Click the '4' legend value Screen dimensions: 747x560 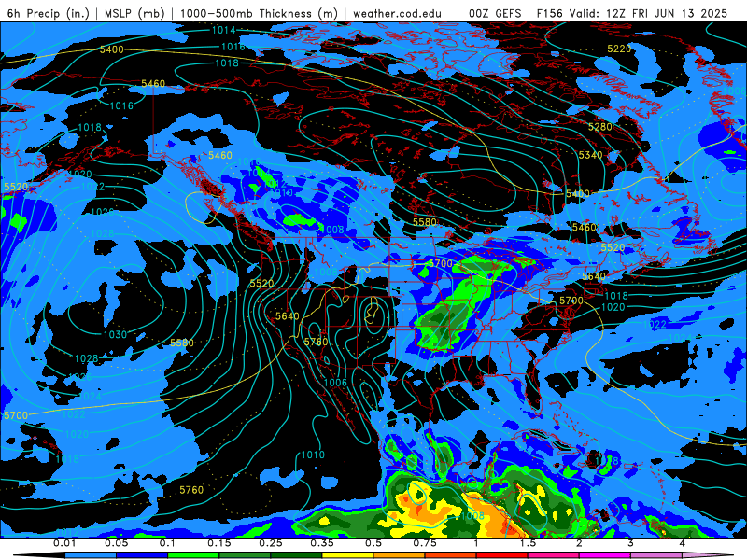click(x=683, y=543)
